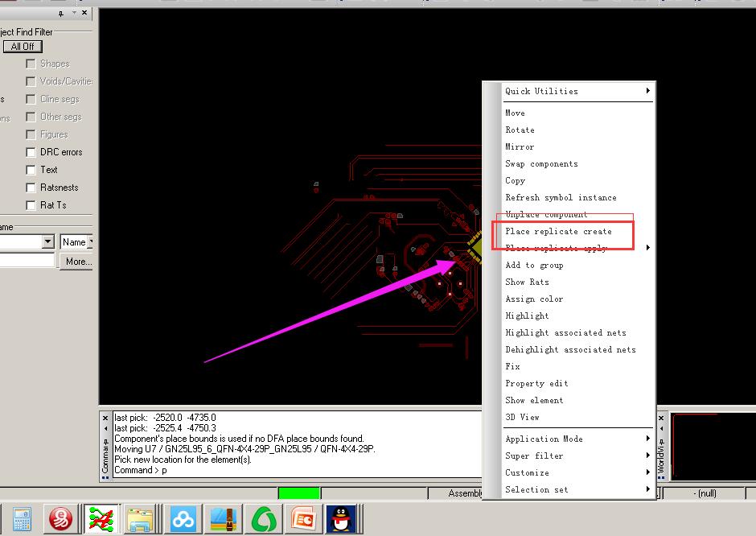Viewport: 756px width, 536px height.
Task: Choose Fix from context menu
Action: (x=577, y=366)
